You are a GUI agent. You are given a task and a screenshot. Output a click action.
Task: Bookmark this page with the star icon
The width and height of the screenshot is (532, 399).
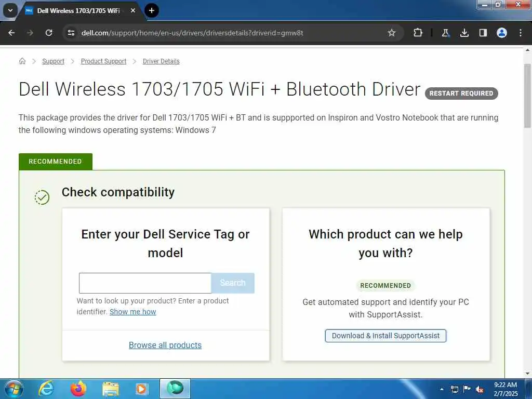click(392, 33)
